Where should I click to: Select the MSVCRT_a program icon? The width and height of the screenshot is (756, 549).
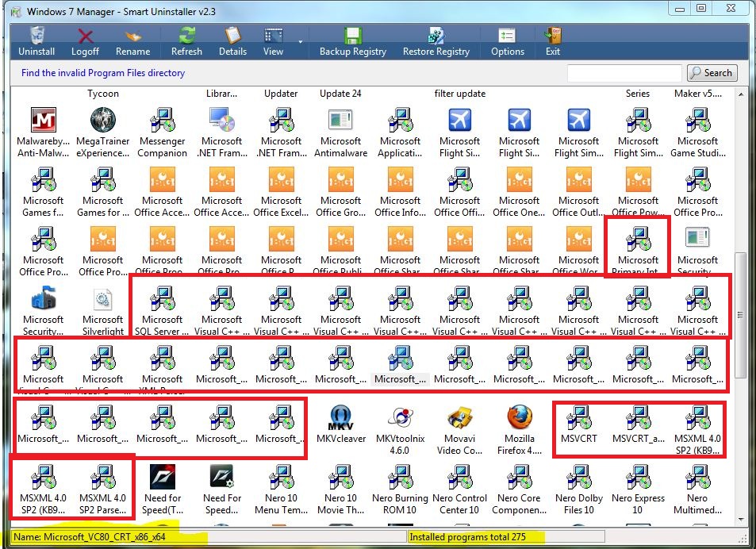(639, 417)
